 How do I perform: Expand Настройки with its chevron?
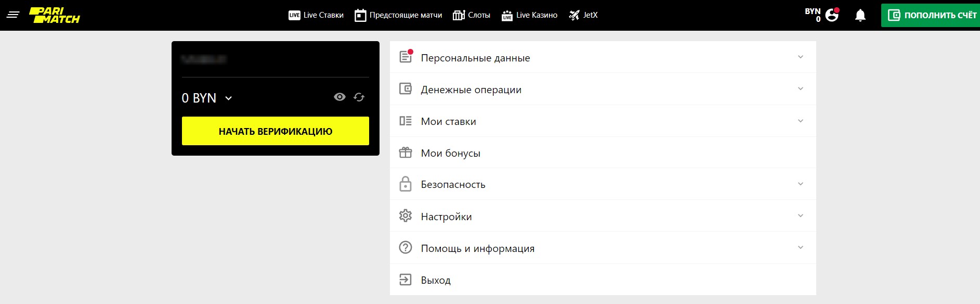(x=801, y=216)
